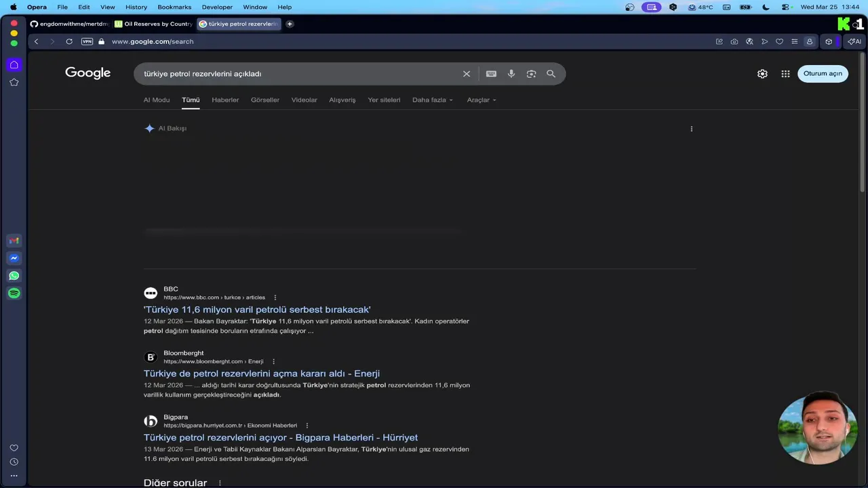Take a snapshot with camera icon in address bar
Viewport: 868px width, 488px height.
[734, 41]
